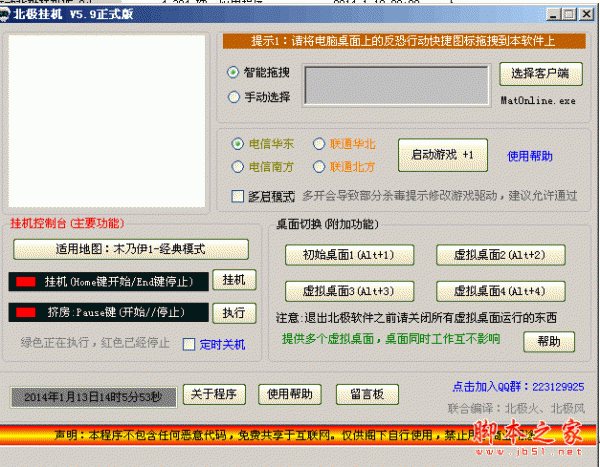Viewport: 600px width, 467px height.
Task: Open the blue 使用帮助 link
Action: coord(530,156)
